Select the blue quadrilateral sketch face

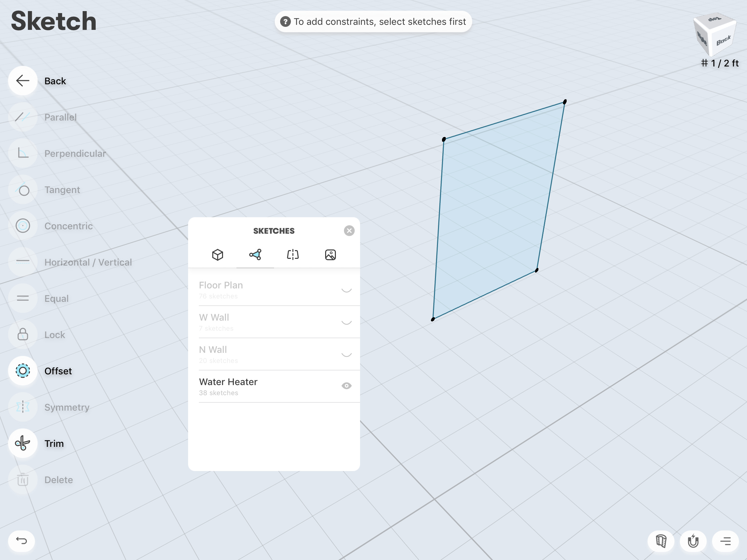click(x=496, y=209)
